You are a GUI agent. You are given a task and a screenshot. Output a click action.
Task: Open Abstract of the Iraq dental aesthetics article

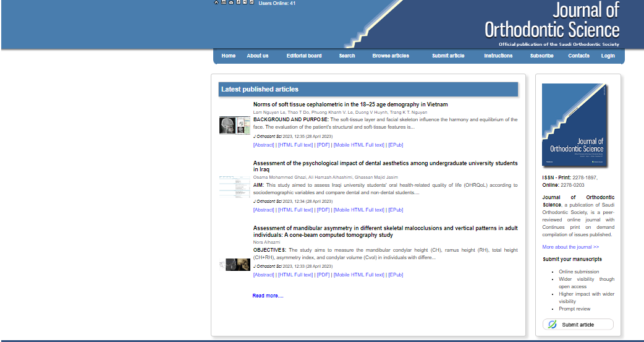coord(263,210)
